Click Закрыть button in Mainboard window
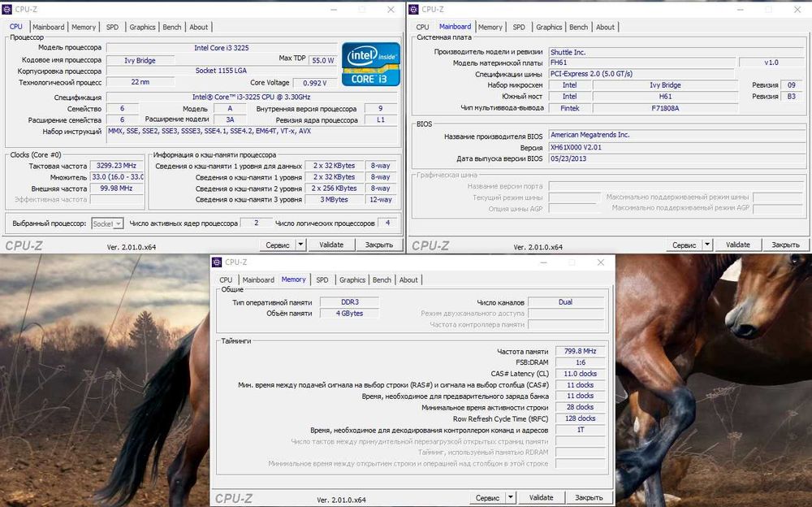The image size is (812, 507). click(785, 245)
